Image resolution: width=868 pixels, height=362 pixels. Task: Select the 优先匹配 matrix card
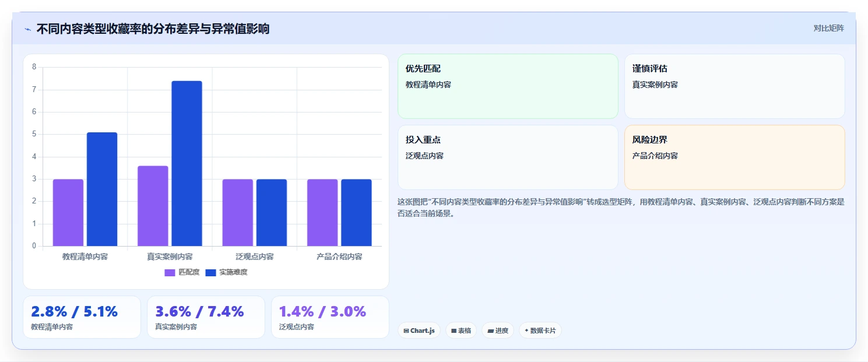(x=508, y=86)
